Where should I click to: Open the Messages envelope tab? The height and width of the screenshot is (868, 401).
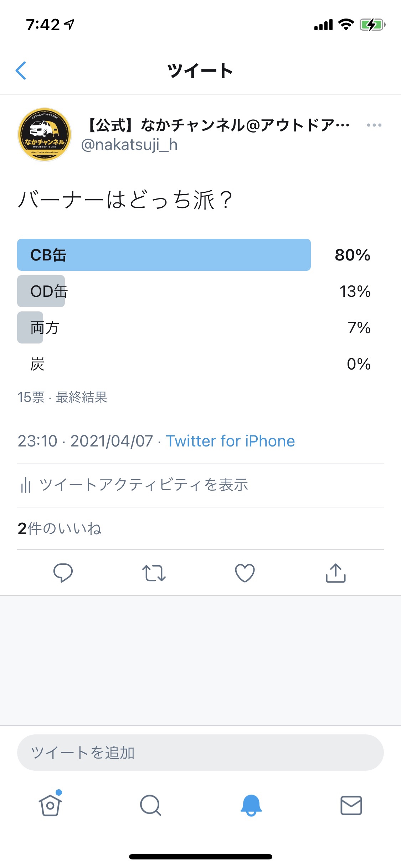coord(351,805)
